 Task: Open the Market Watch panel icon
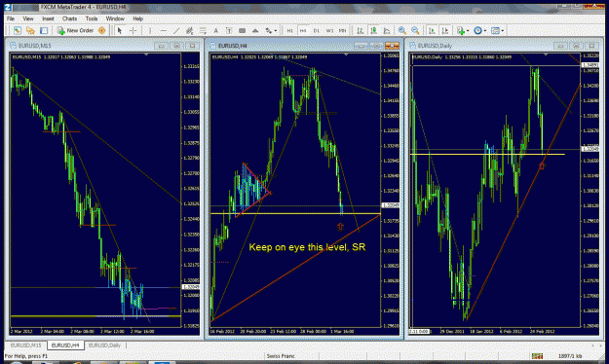point(17,30)
